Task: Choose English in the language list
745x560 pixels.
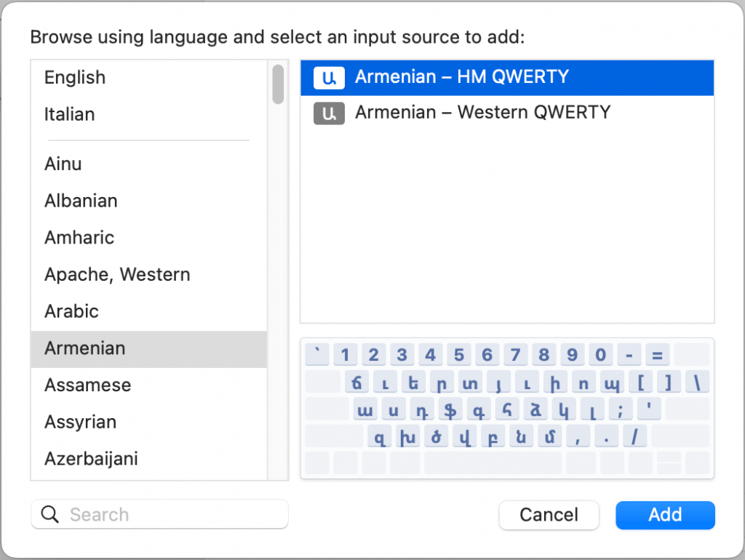Action: click(148, 77)
